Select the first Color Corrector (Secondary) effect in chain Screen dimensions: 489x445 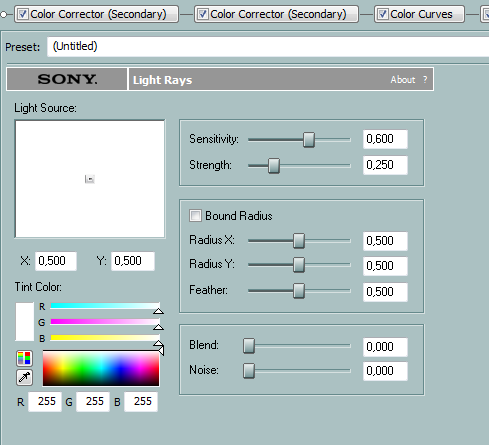point(98,14)
